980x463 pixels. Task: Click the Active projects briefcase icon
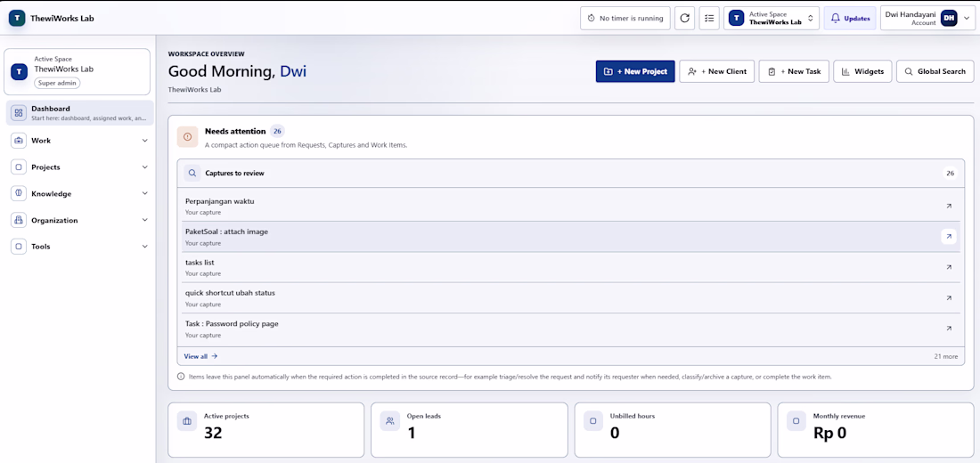point(187,421)
